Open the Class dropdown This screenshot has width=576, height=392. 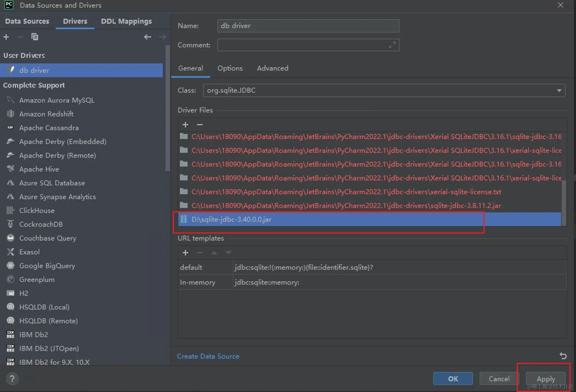384,91
